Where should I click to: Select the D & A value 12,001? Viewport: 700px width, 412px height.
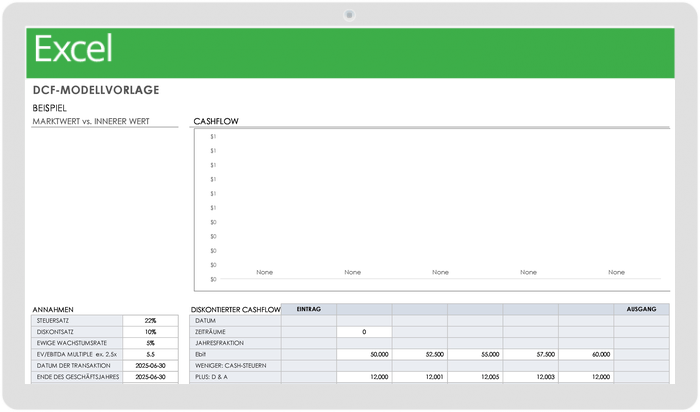click(x=420, y=377)
